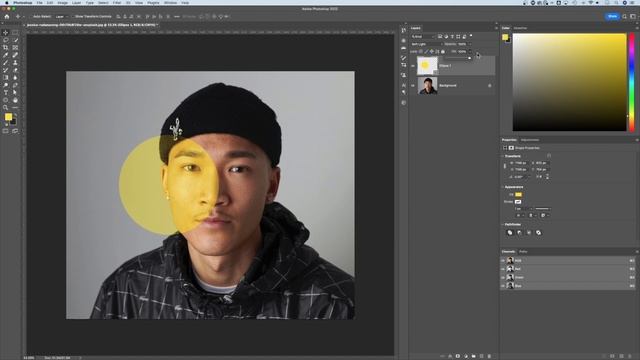Viewport: 640px width, 360px height.
Task: Select the Hand tool
Action: [x=15, y=100]
